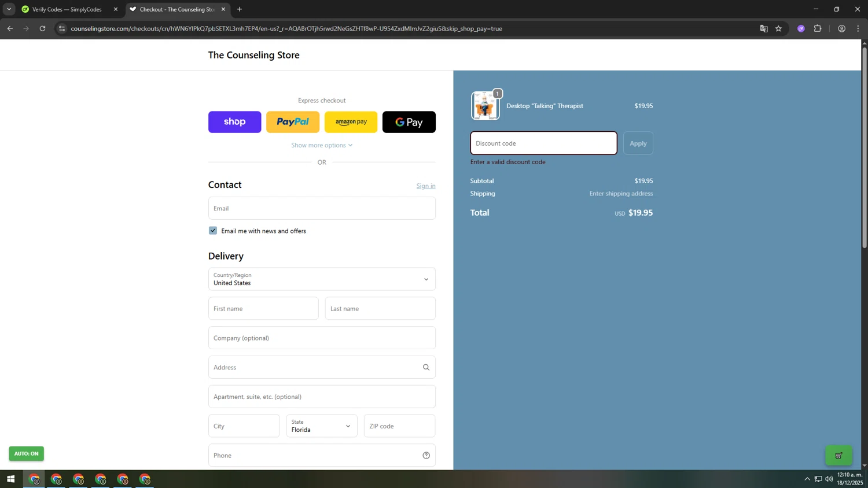Image resolution: width=868 pixels, height=488 pixels.
Task: Click The Counseling Store header title
Action: tap(254, 55)
